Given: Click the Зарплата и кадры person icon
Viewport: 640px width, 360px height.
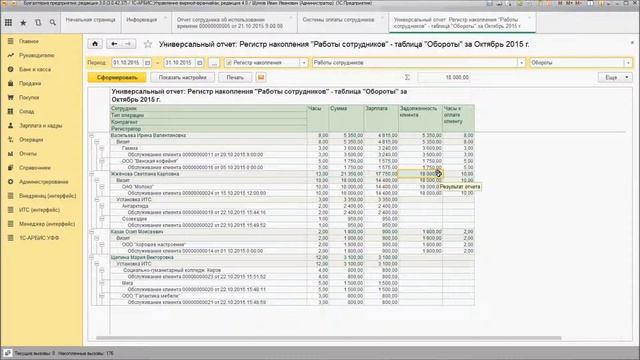Looking at the screenshot, I should (11, 126).
